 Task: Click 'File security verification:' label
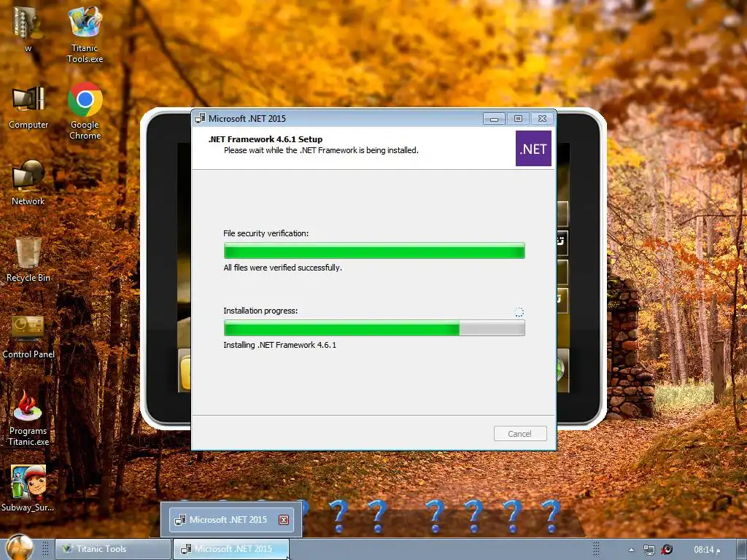(266, 233)
